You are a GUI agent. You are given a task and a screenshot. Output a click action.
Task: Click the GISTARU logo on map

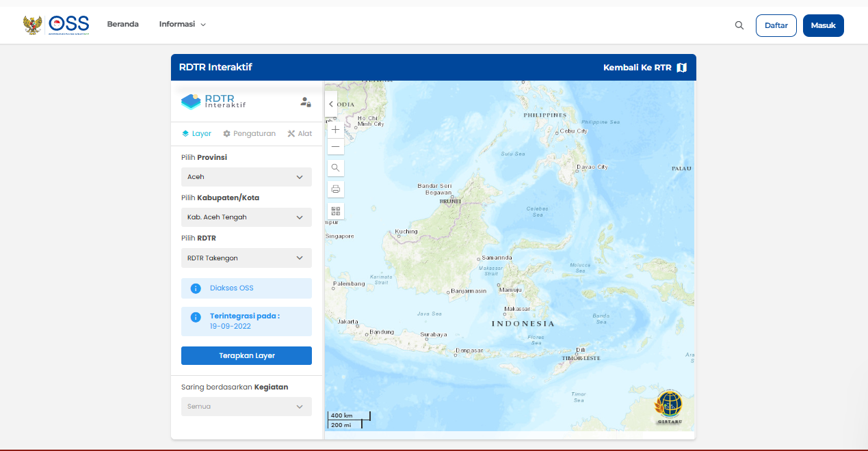point(668,408)
